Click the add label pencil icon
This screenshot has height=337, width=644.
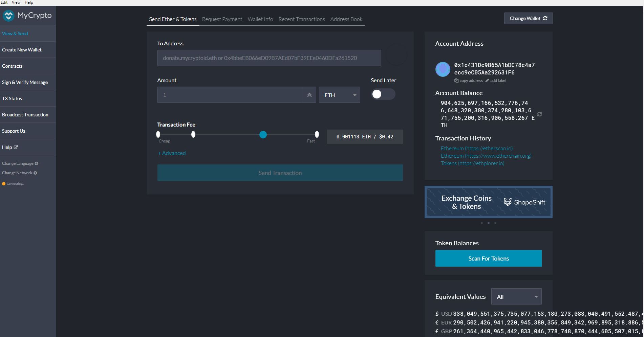487,81
